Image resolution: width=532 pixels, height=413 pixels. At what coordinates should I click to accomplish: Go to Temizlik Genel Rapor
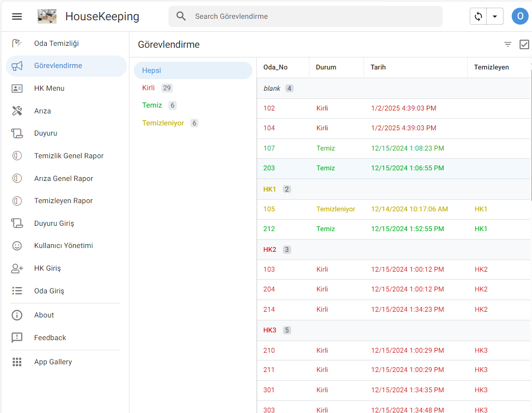[x=67, y=156]
